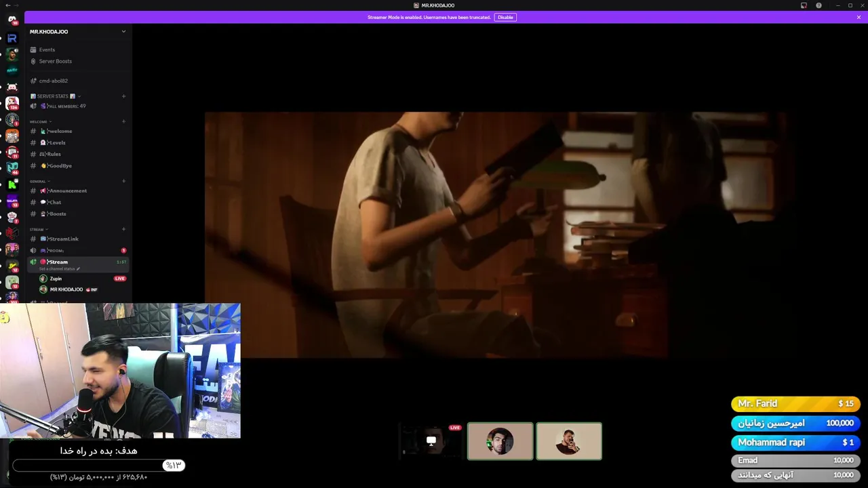Click the Emad donation entry
868x488 pixels.
pos(795,460)
